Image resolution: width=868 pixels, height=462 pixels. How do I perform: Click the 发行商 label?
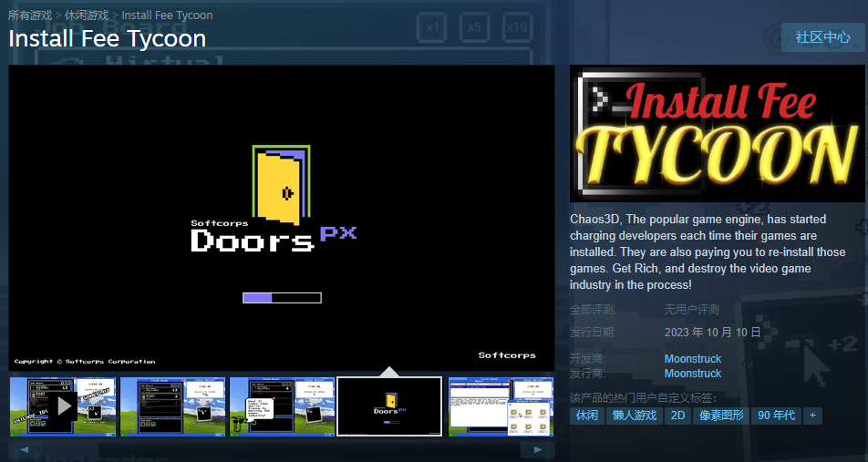coord(587,374)
